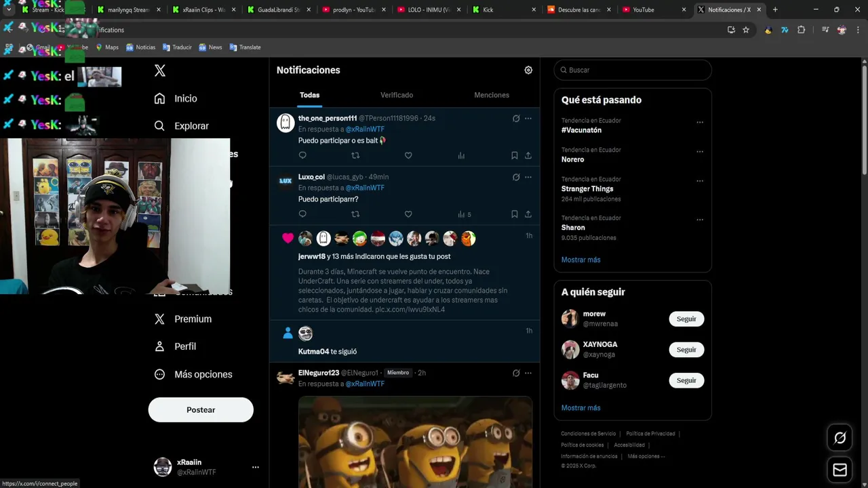Click the Perfil person icon
Screen dimensions: 868x488
[159, 346]
